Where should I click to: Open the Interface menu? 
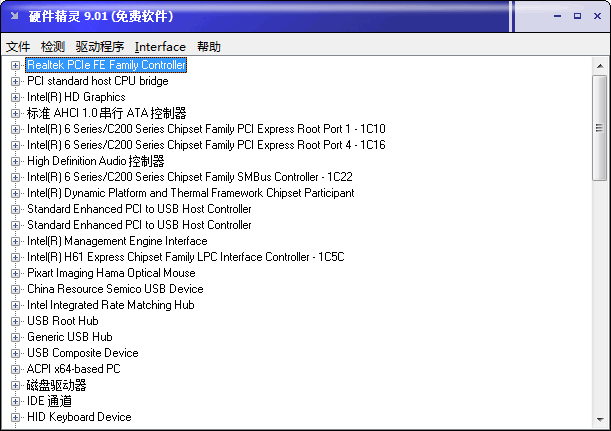pyautogui.click(x=160, y=47)
